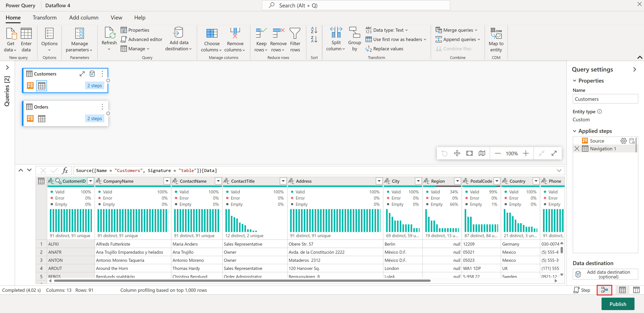Click the Replace values icon
644x313 pixels.
pos(369,49)
